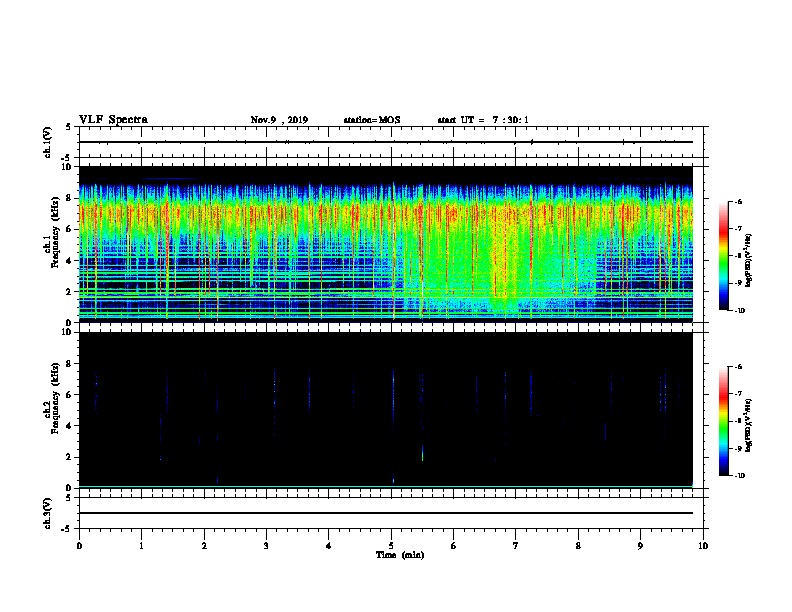Click the 'ch.3(V)' waveform axis label

pos(48,513)
